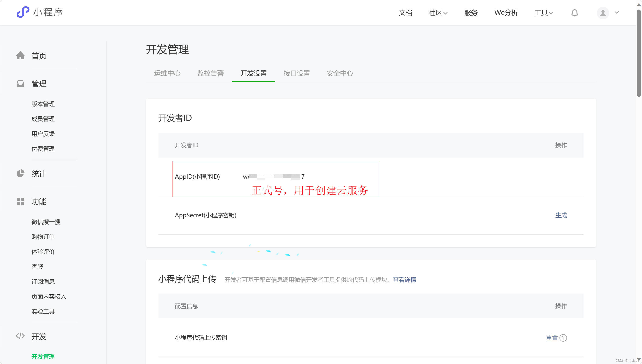The image size is (642, 364).
Task: Open 版本管理 in sidebar
Action: 43,104
